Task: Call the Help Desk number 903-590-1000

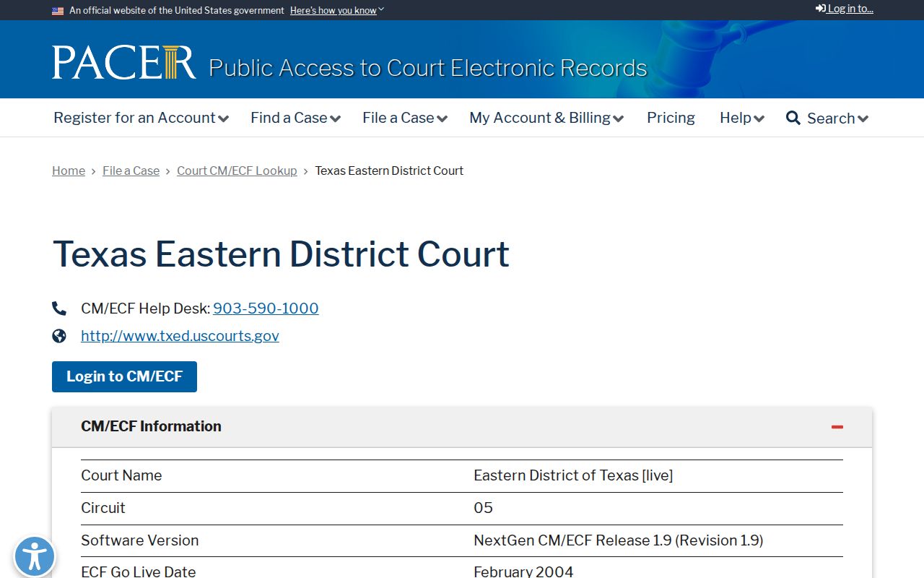Action: pos(266,309)
